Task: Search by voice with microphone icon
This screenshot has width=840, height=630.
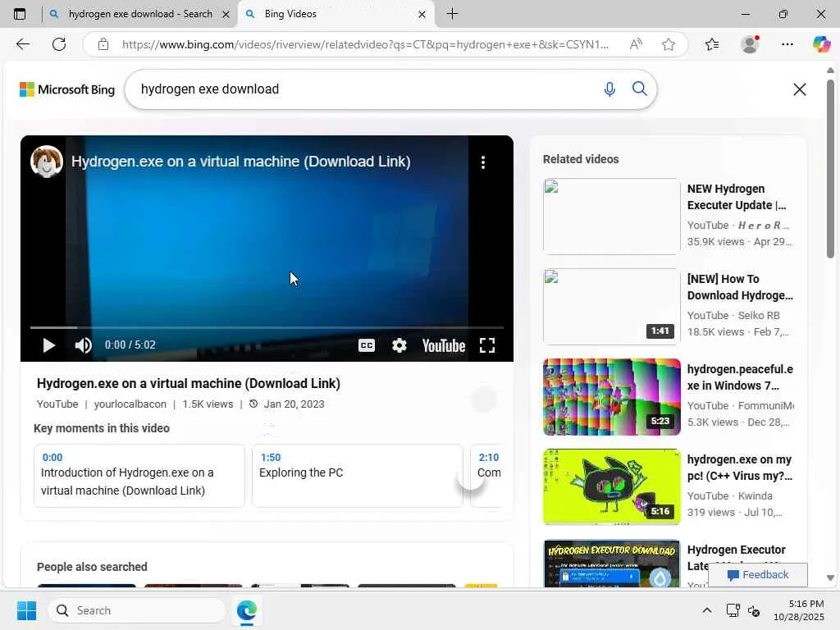Action: tap(609, 89)
